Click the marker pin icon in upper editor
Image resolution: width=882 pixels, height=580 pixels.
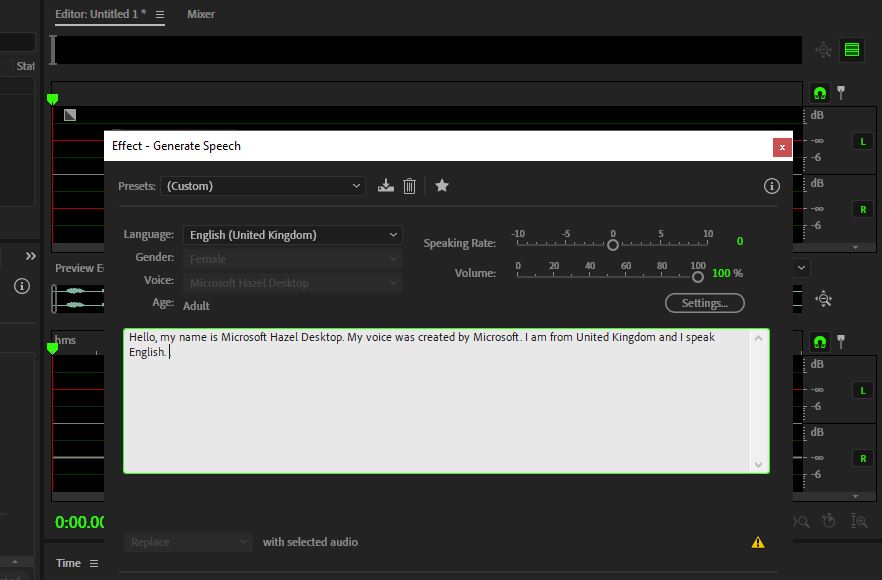pos(841,93)
